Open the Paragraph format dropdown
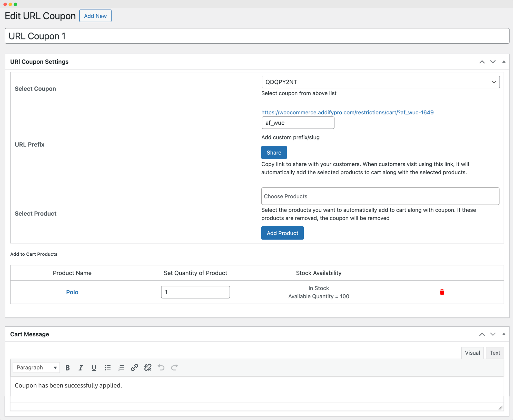Viewport: 513px width, 420px height. [36, 368]
